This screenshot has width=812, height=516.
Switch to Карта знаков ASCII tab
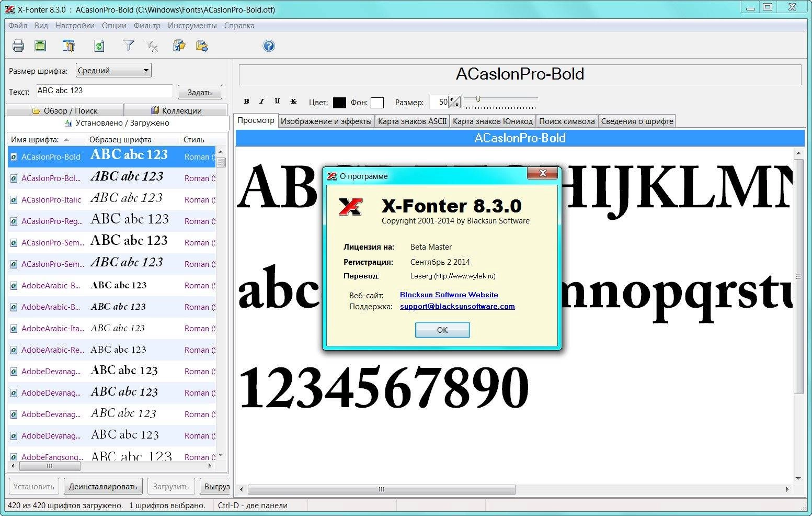coord(412,121)
